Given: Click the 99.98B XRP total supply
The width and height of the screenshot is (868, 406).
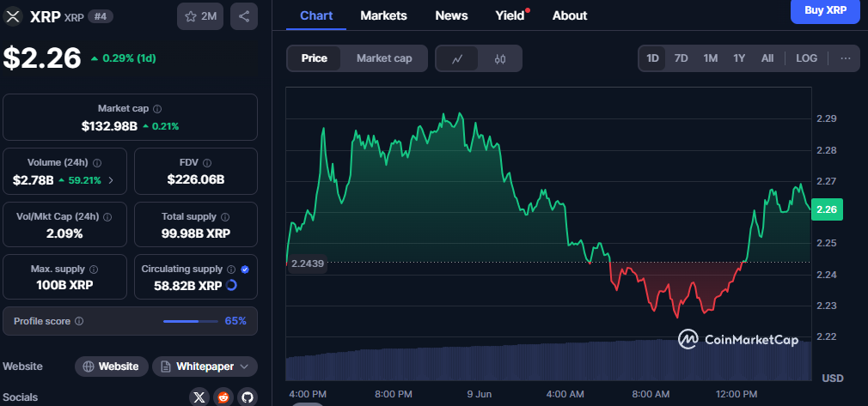Looking at the screenshot, I should (x=196, y=234).
